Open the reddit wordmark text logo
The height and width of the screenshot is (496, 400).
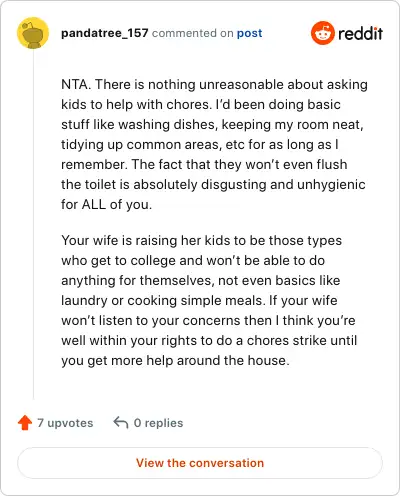point(360,33)
